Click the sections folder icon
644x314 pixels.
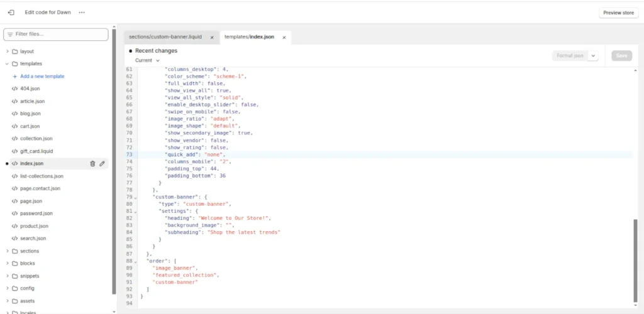(15, 251)
